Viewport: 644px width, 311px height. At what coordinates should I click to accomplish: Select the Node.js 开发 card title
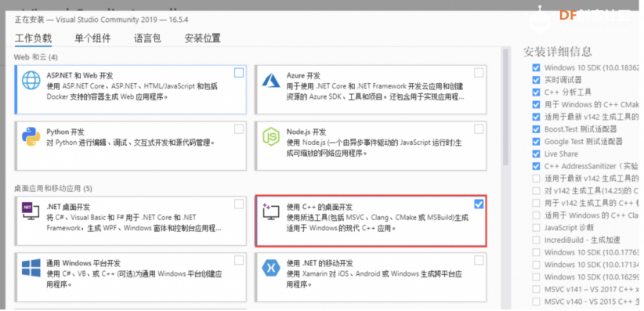click(x=306, y=132)
